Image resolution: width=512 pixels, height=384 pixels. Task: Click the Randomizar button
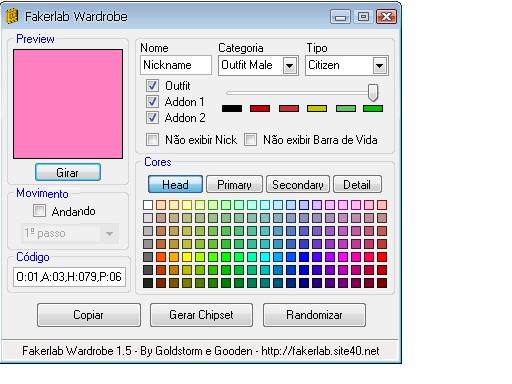(314, 315)
